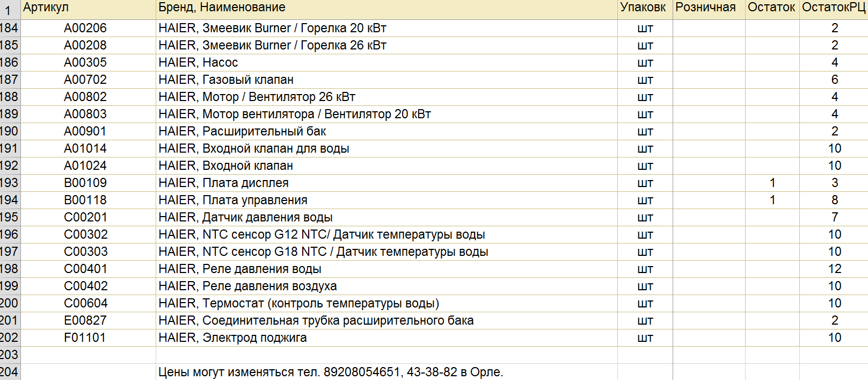This screenshot has height=380, width=868.
Task: Select article cell C00302
Action: tap(88, 235)
